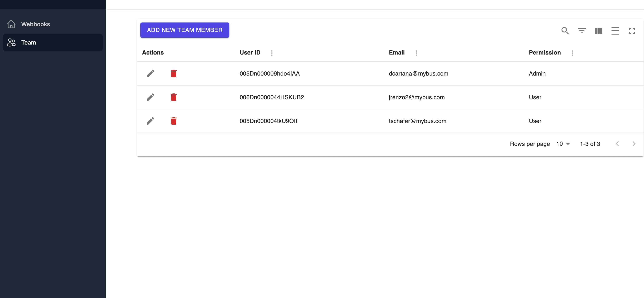Go to previous page of table
This screenshot has height=298, width=644.
(x=617, y=144)
